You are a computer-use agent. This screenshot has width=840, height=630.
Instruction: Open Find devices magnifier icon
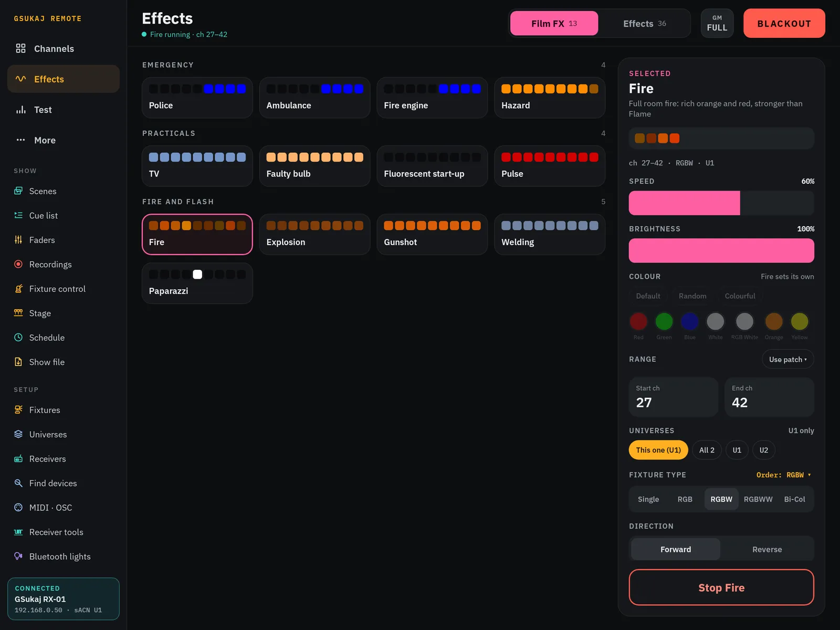point(18,483)
